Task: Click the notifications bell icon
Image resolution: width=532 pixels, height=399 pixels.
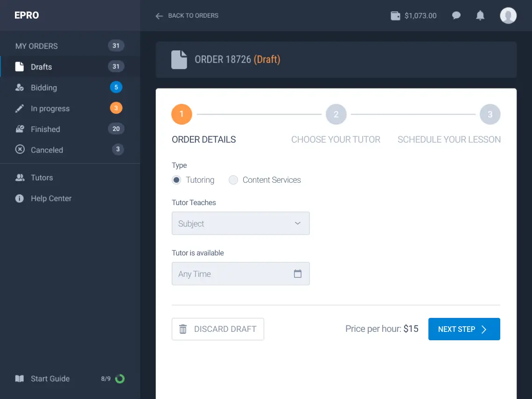Action: coord(480,16)
